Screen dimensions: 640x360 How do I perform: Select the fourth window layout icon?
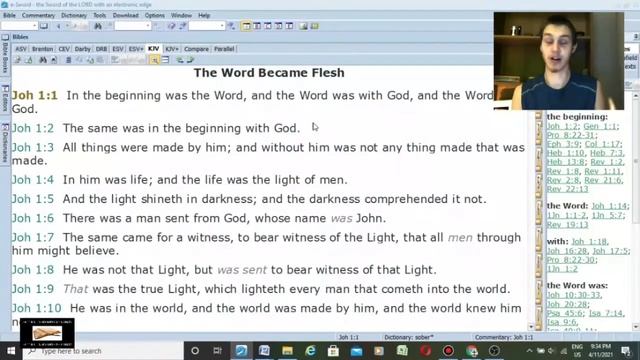point(278,26)
